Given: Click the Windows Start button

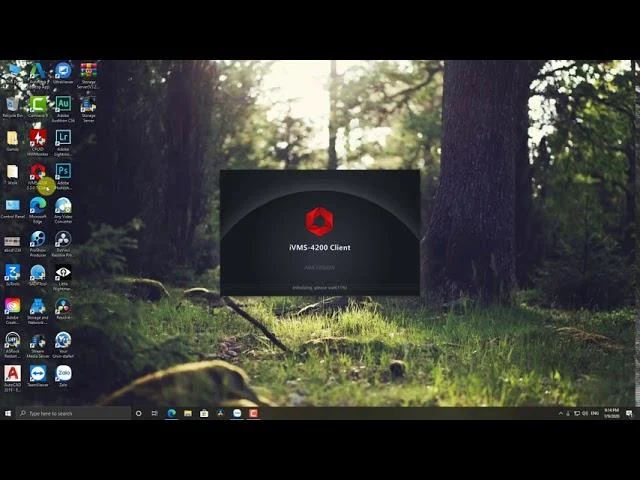Looking at the screenshot, I should click(8, 413).
